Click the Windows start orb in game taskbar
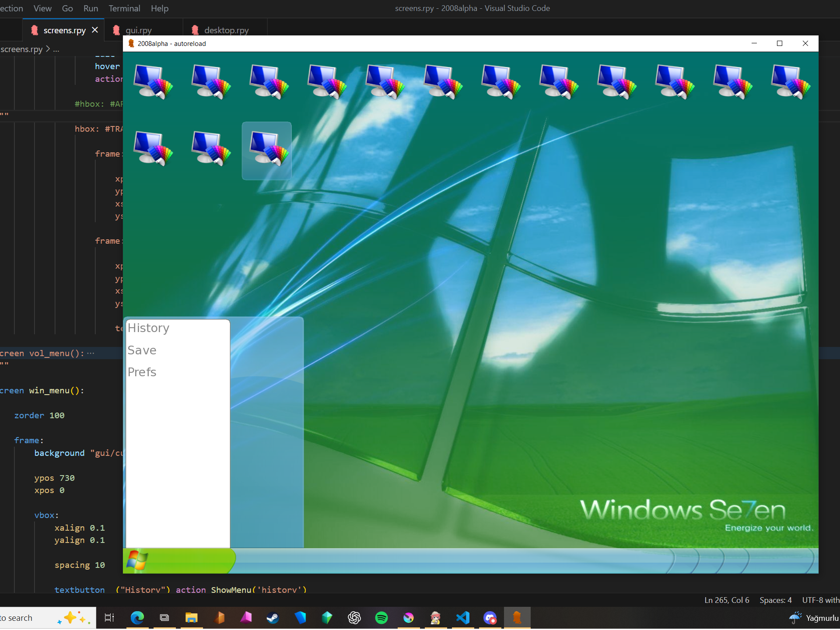 137,560
